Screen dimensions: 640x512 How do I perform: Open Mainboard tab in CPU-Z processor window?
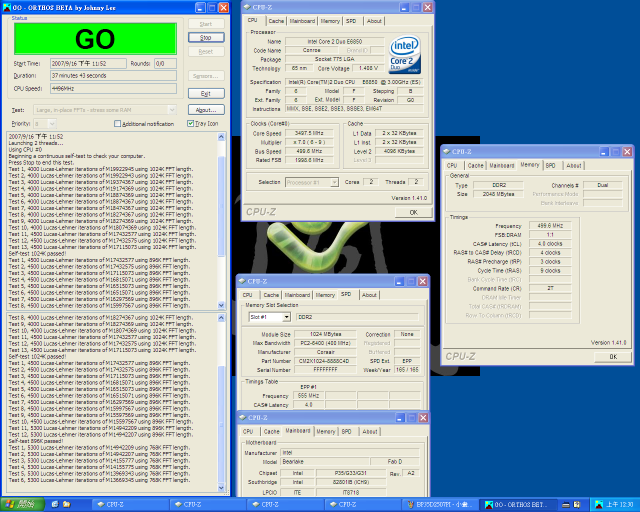point(302,21)
